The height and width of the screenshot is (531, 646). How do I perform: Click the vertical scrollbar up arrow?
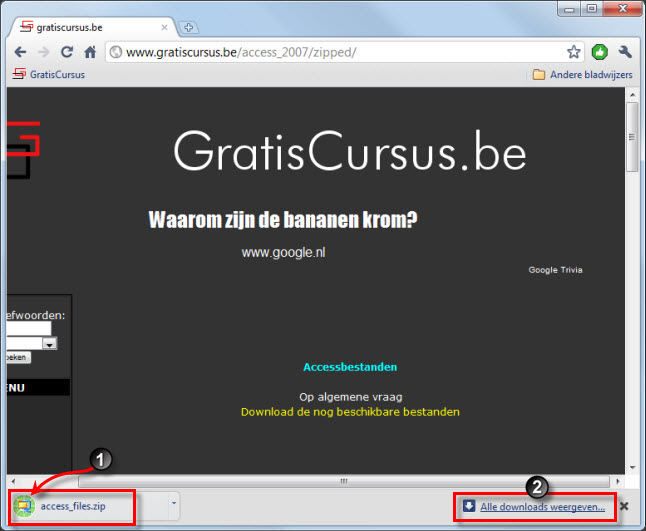click(x=632, y=95)
